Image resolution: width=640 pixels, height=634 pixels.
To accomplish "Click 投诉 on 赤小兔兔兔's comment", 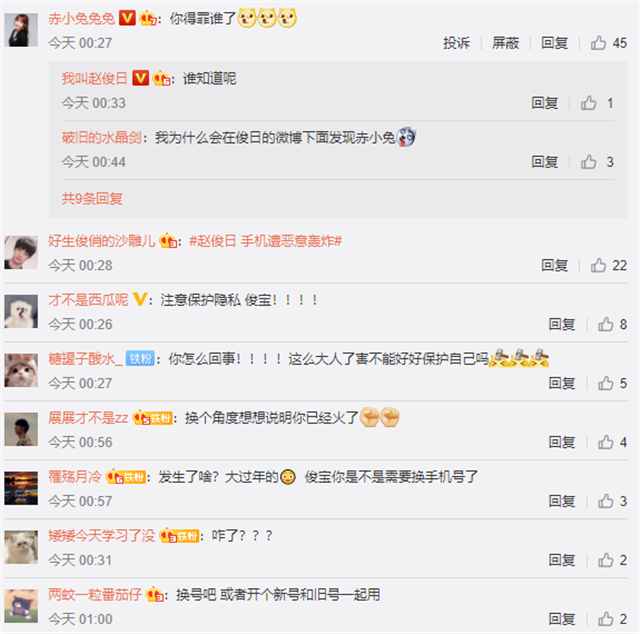I will click(x=457, y=43).
